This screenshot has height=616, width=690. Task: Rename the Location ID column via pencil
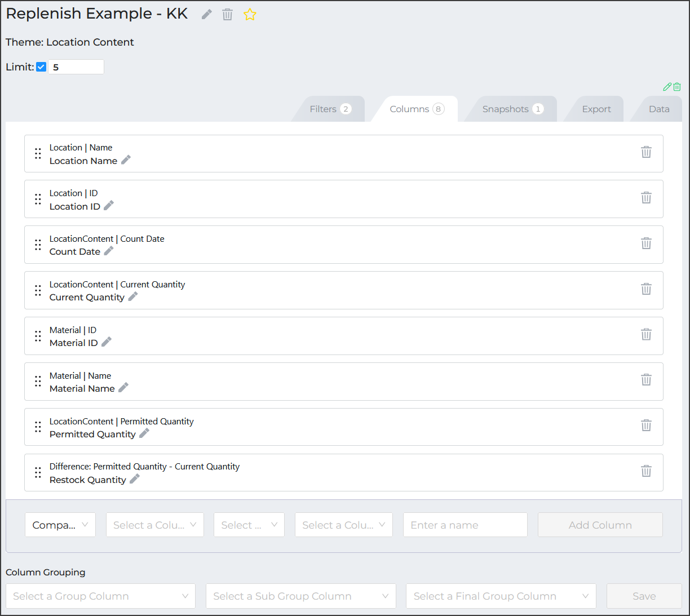click(109, 206)
